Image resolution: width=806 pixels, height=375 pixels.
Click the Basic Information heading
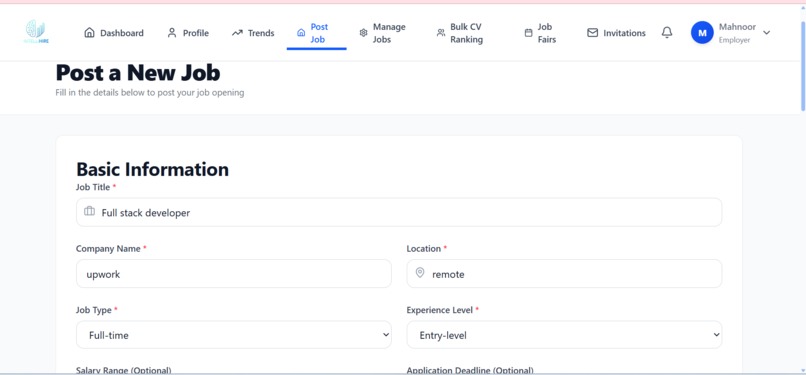pyautogui.click(x=153, y=169)
